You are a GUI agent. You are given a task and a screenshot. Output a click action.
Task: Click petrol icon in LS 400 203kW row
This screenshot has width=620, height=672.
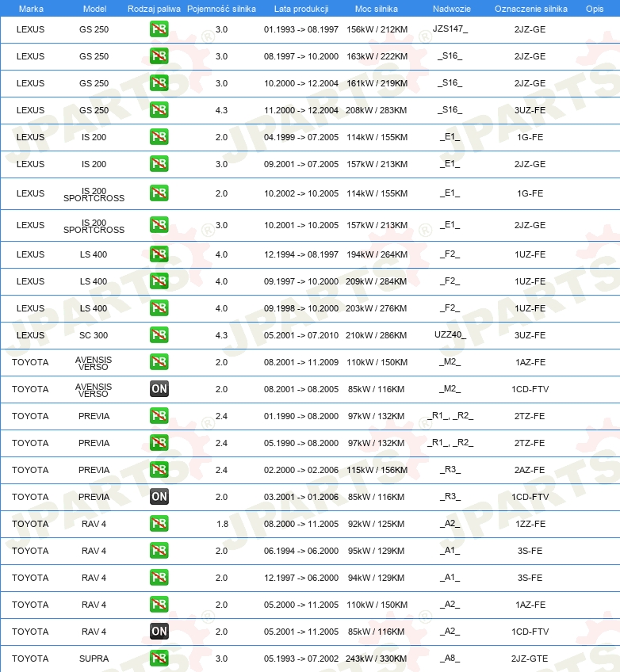pyautogui.click(x=159, y=308)
